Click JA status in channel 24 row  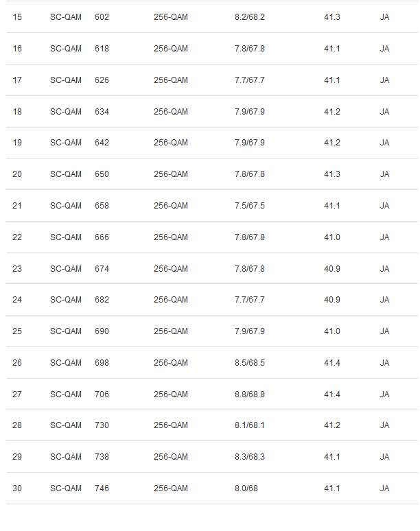point(384,300)
